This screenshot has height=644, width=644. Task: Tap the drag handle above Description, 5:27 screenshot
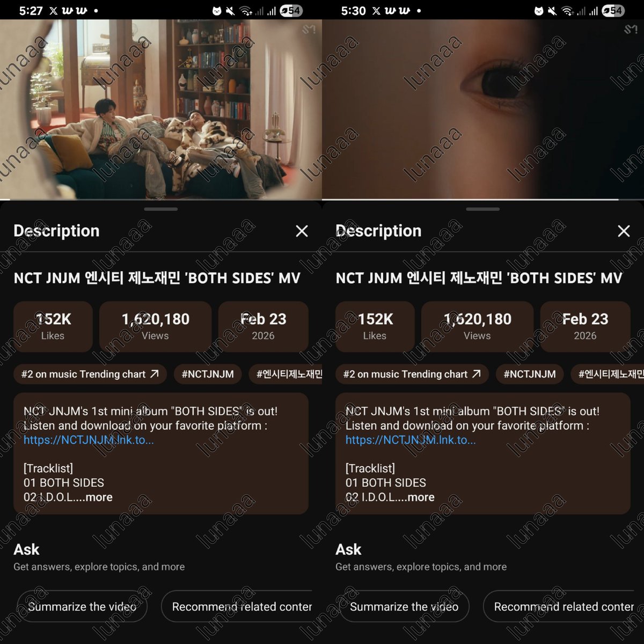pos(161,209)
